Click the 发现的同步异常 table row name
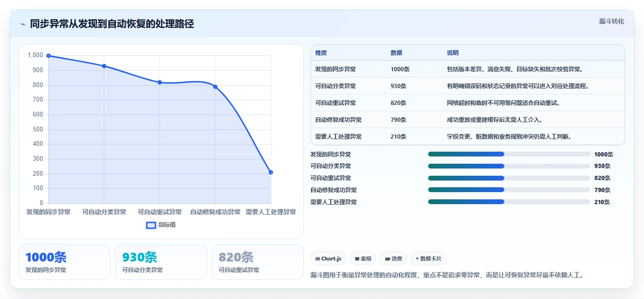Screen dimensions: 644x299 (x=335, y=69)
